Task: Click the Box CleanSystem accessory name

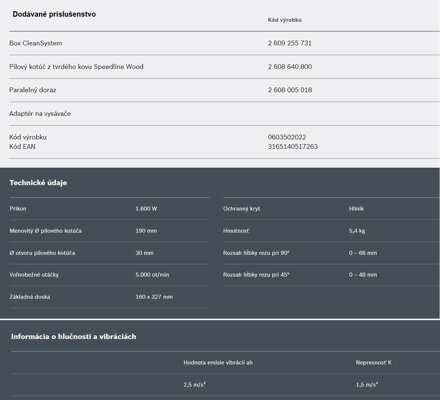Action: coord(36,43)
